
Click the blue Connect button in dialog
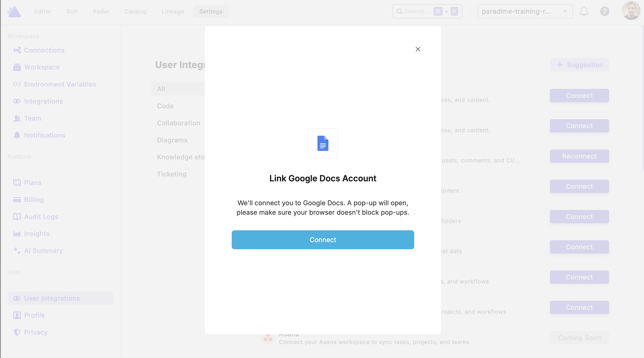point(322,240)
